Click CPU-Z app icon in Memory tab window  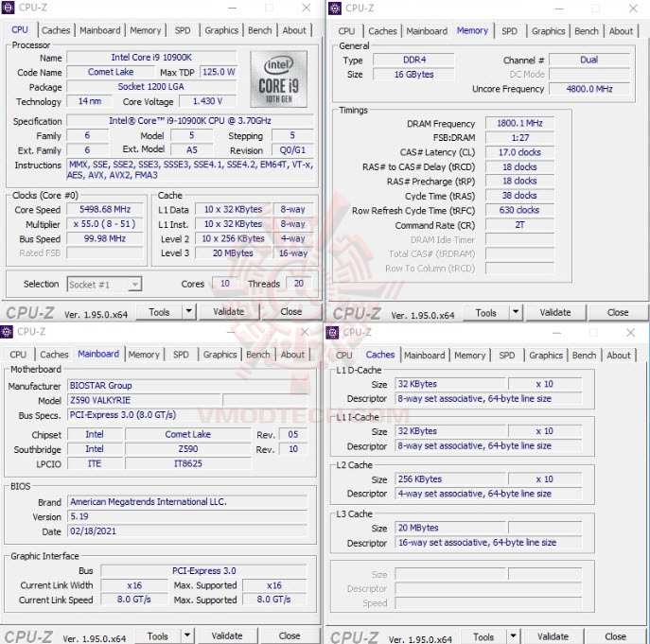(335, 8)
